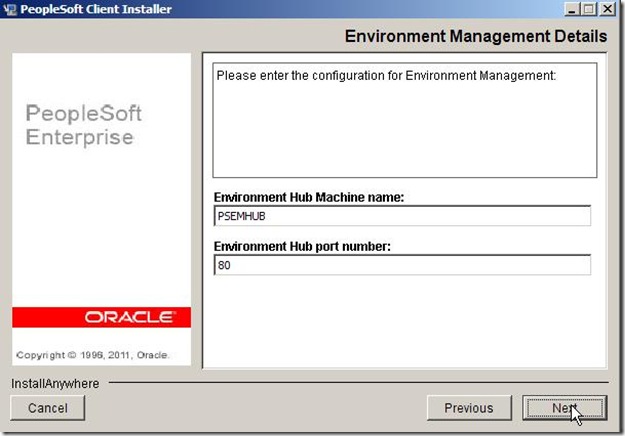The image size is (625, 436).
Task: Click the PeopleSoft Enterprise branding text
Action: point(79,126)
